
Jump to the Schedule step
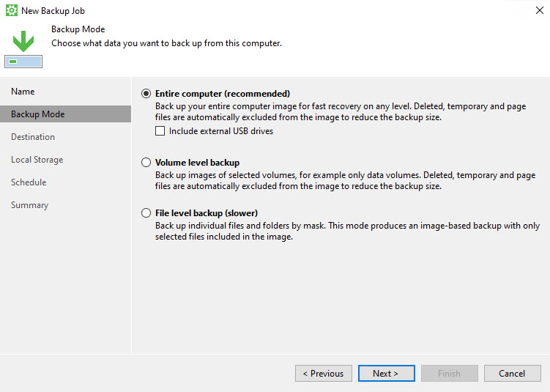[x=29, y=182]
